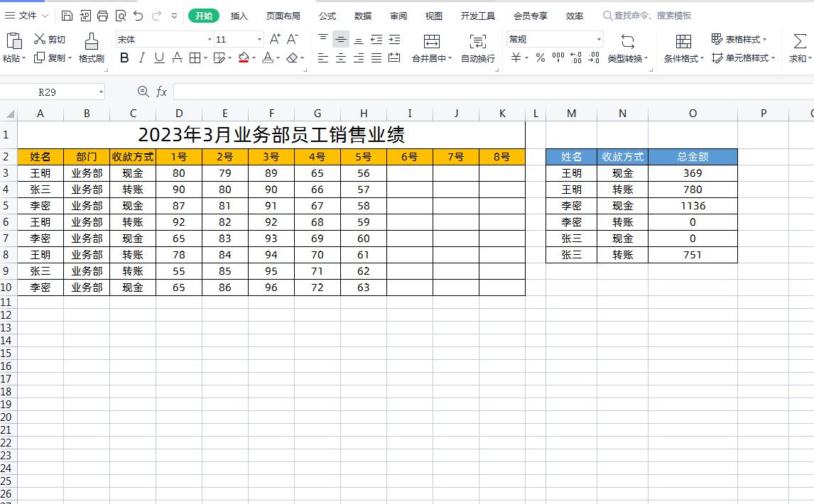Viewport: 814px width, 504px height.
Task: Click the Save icon in quick access toolbar
Action: point(67,16)
